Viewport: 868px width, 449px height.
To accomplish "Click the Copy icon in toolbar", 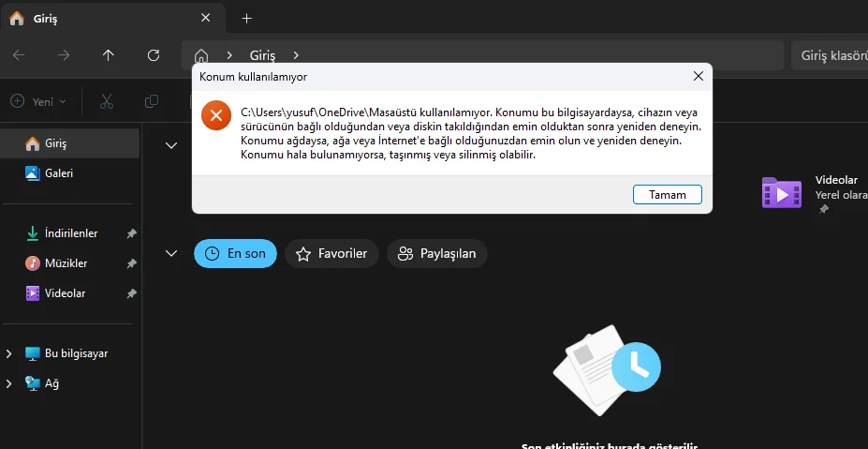I will pyautogui.click(x=151, y=101).
